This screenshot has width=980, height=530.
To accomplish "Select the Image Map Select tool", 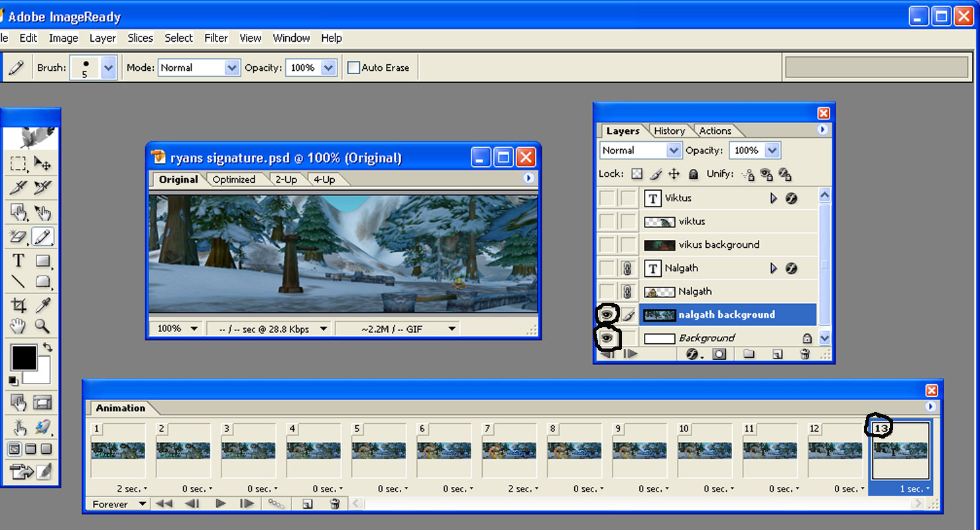I will point(42,213).
